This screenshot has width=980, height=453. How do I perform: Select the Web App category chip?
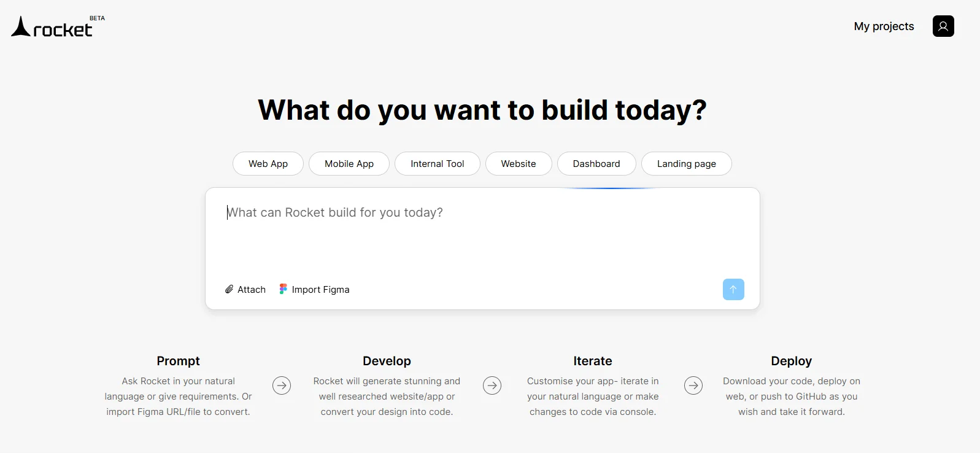coord(268,163)
